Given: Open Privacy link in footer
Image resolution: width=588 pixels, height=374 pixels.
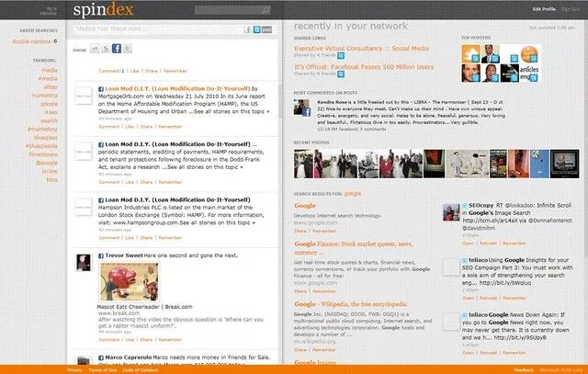Looking at the screenshot, I should point(74,370).
